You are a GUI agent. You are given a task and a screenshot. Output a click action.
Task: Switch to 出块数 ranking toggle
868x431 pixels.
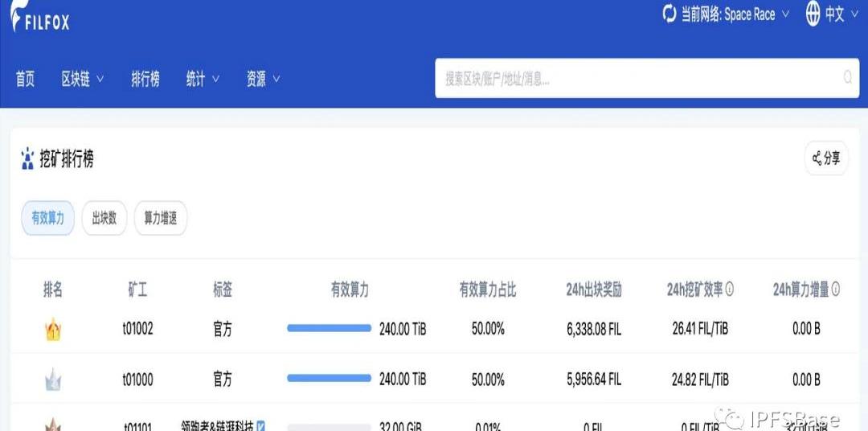(104, 218)
